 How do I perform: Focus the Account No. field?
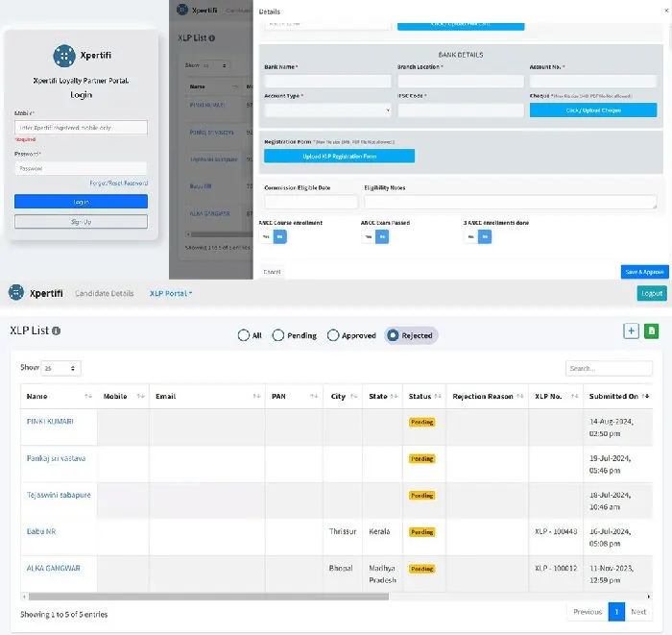coord(593,81)
